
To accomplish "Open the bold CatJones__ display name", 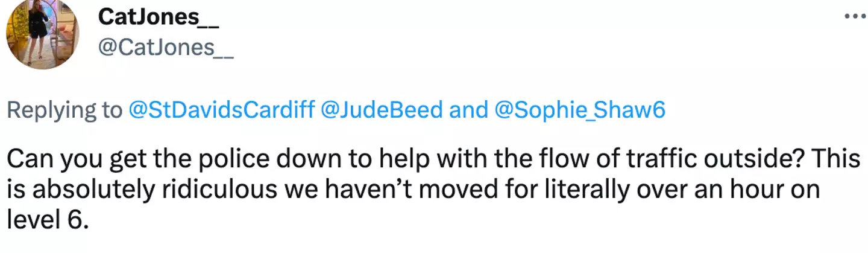I will point(158,18).
